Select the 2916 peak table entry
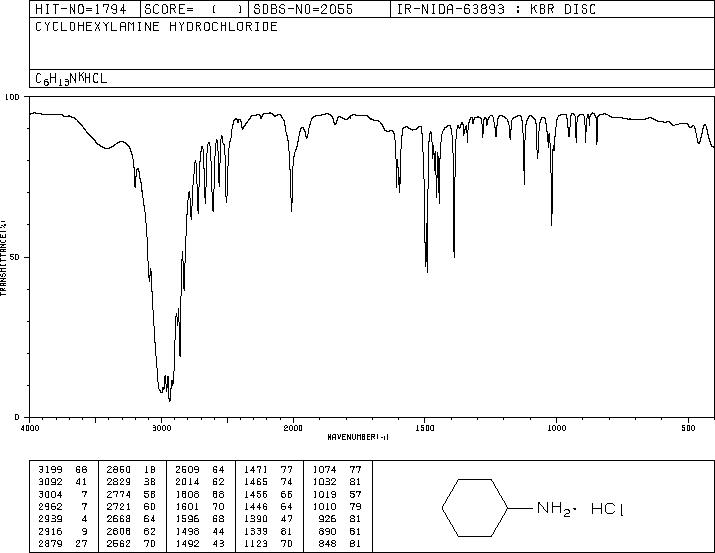 pos(62,532)
